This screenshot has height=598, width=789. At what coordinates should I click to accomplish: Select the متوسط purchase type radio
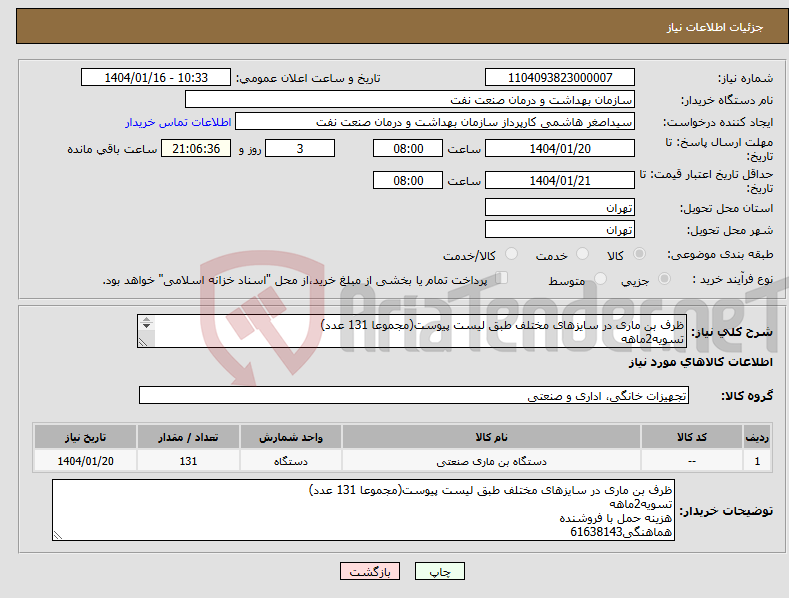[600, 278]
